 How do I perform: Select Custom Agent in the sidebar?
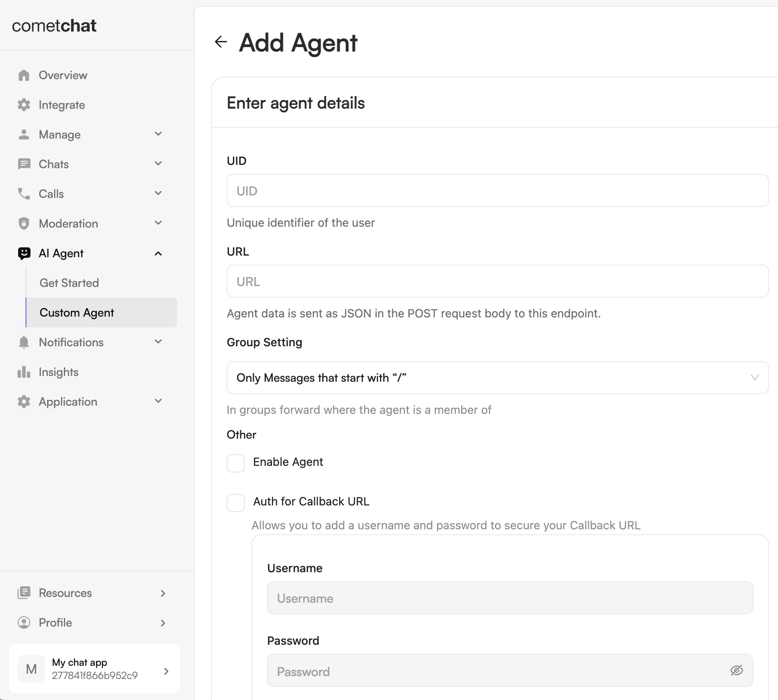101,312
